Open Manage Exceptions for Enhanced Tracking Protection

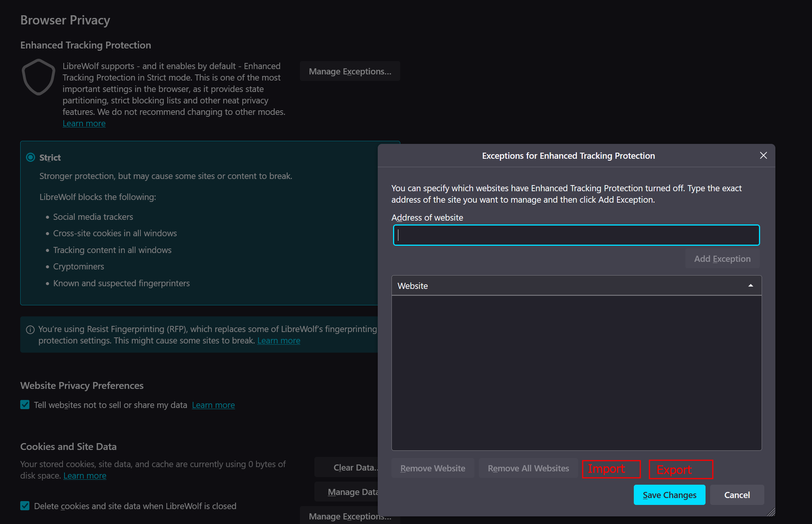[350, 71]
